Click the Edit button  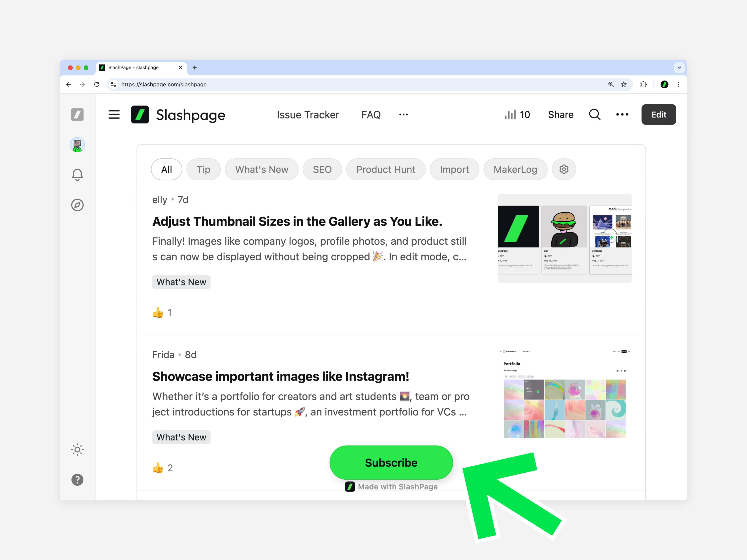[659, 114]
